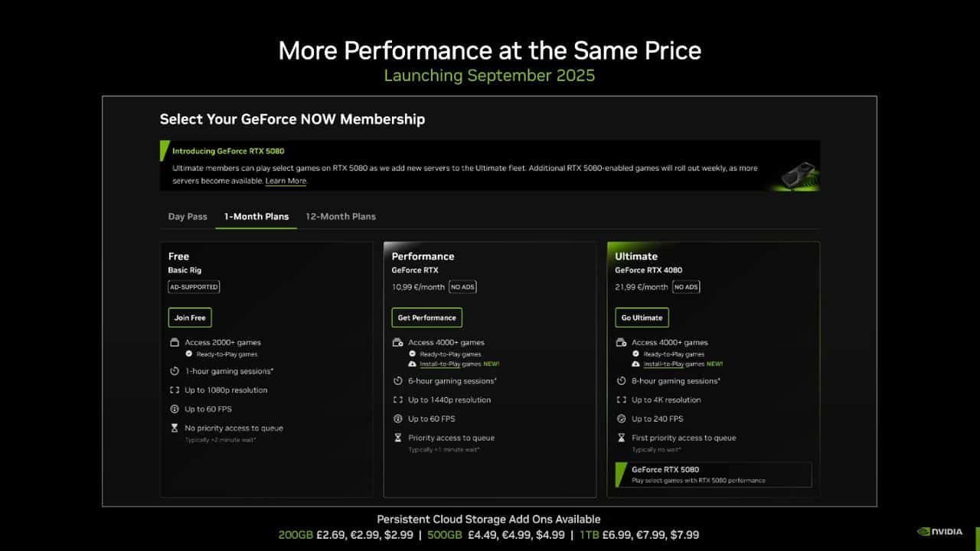
Task: Select the Install-to-Play cloud icon in Performance plan
Action: [411, 363]
